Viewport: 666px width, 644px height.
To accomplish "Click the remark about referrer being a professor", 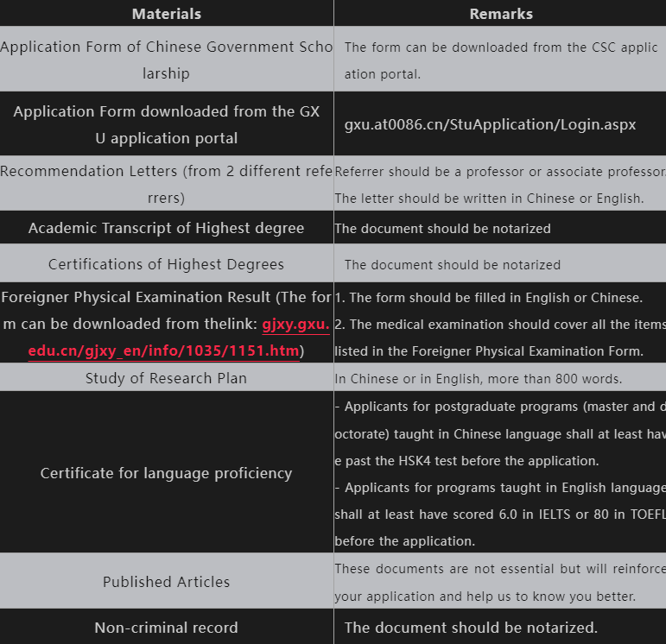I will (x=500, y=171).
